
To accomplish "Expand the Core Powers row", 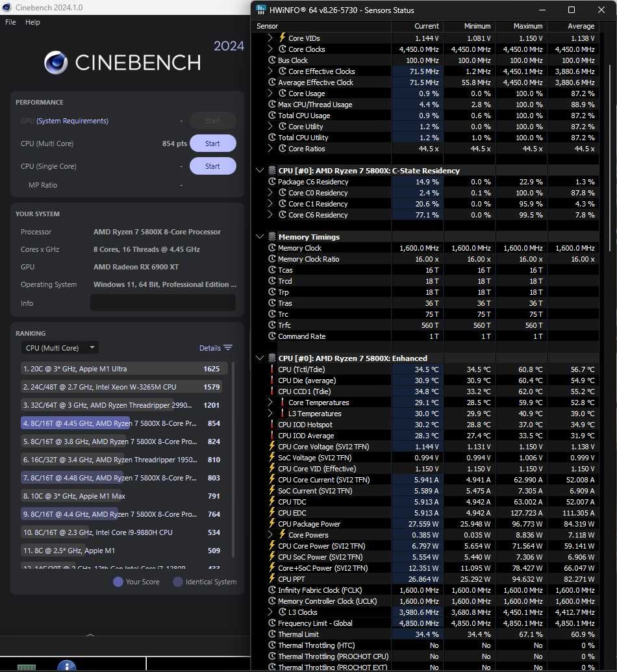I will point(270,535).
